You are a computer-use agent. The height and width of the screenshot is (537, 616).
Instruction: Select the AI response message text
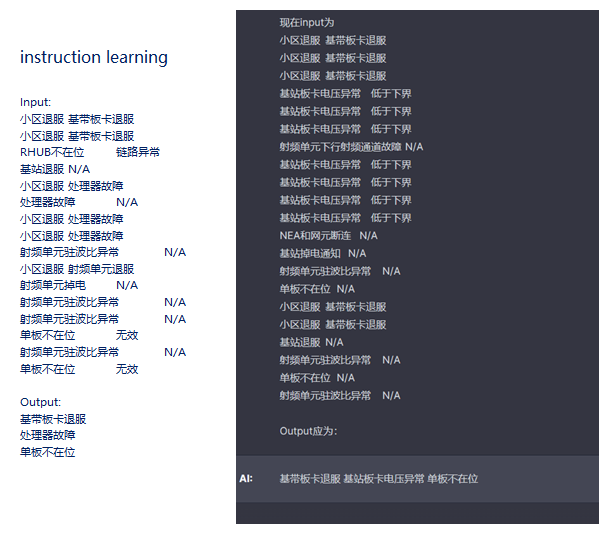[378, 479]
